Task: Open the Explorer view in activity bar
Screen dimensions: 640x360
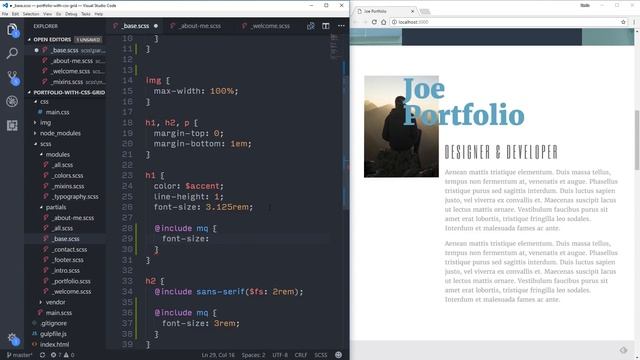Action: pos(12,29)
